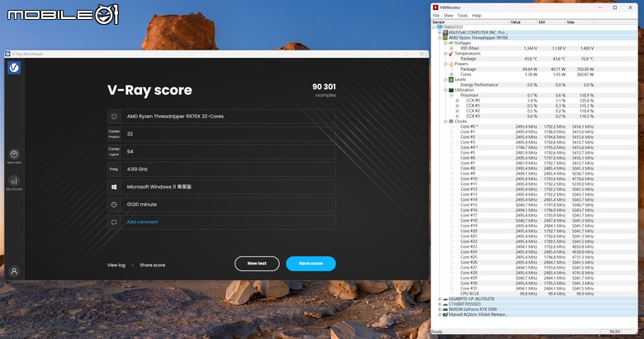Click the Voltages lightning icon
644x339 pixels.
click(451, 43)
